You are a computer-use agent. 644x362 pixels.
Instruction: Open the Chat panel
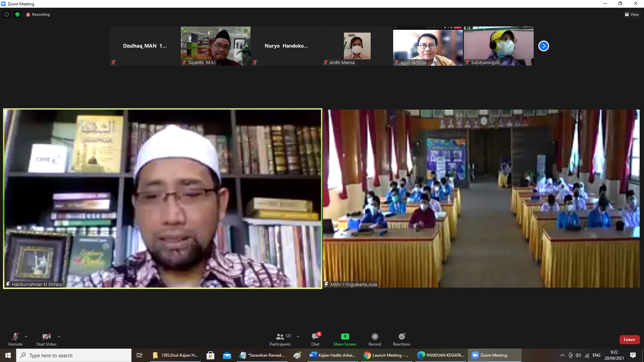(x=315, y=339)
